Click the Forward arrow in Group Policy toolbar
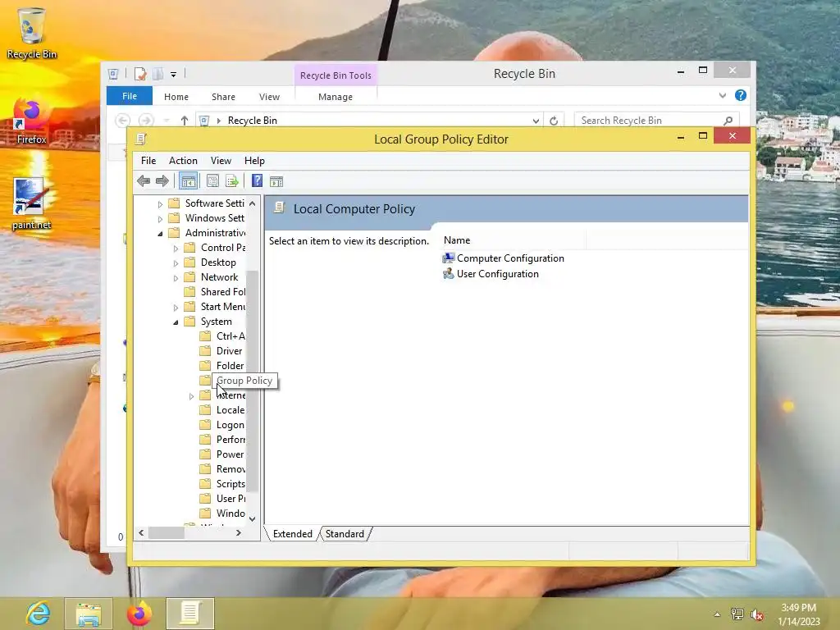 coord(162,181)
